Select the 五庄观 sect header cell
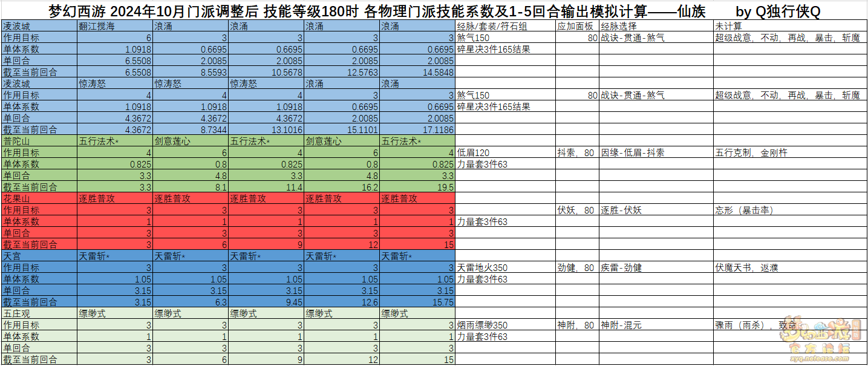 (39, 313)
